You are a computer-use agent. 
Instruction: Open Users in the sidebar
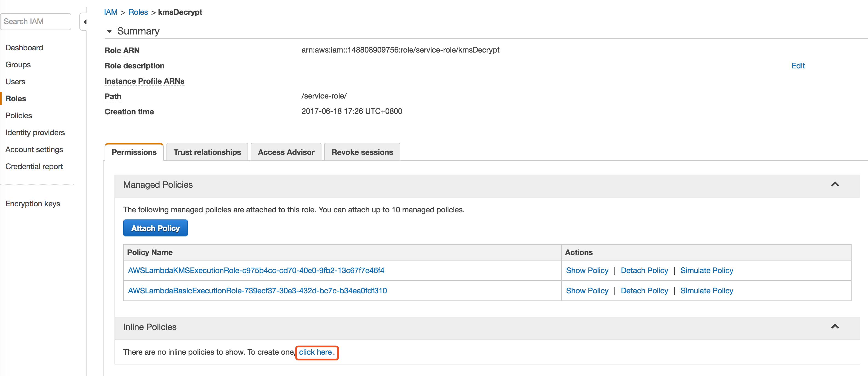click(16, 82)
